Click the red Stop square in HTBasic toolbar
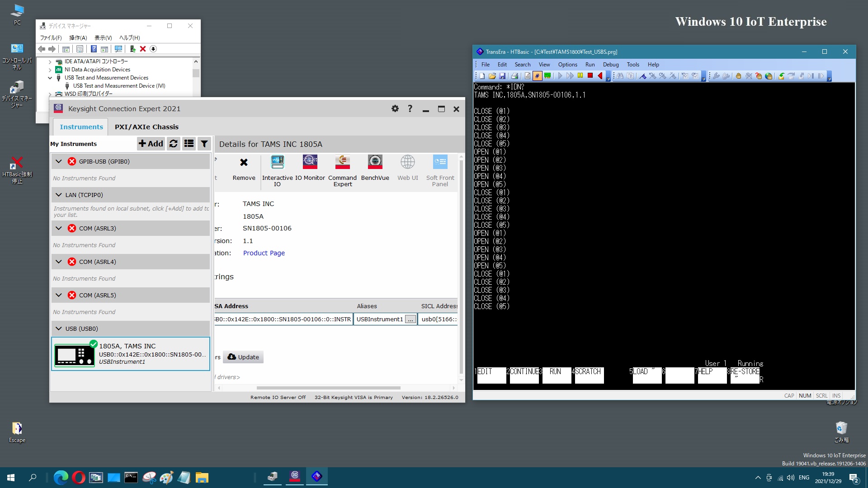The image size is (868, 488). click(590, 76)
